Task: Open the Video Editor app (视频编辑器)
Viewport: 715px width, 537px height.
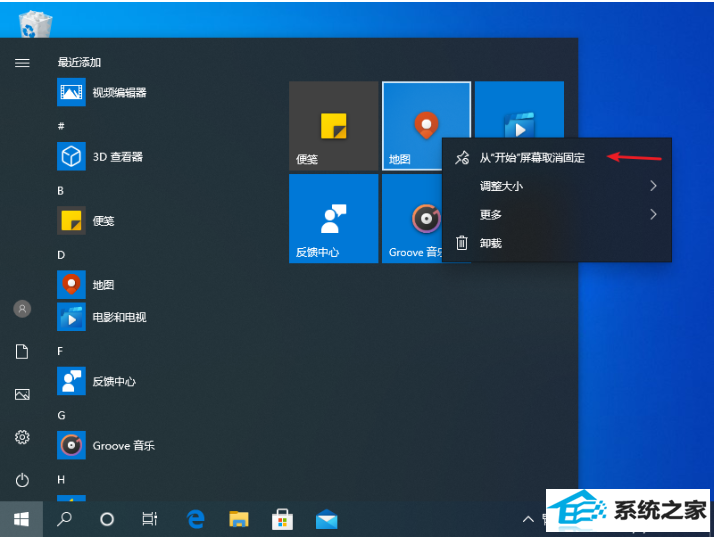Action: pyautogui.click(x=102, y=93)
